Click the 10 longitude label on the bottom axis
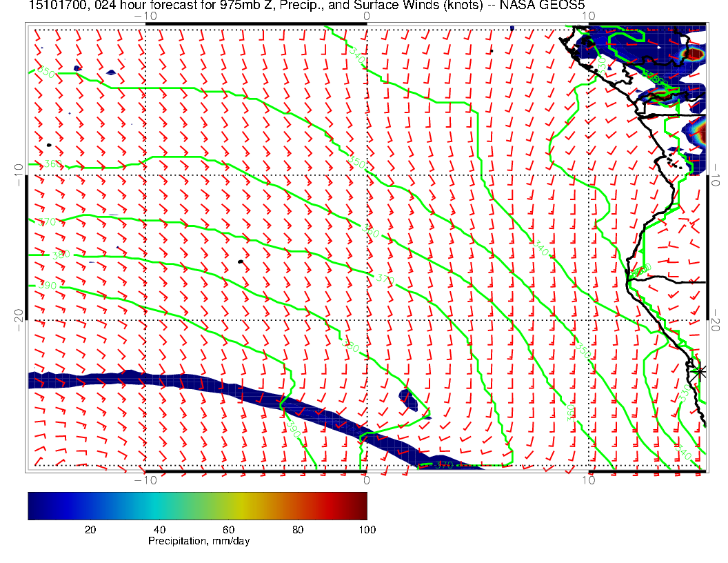The height and width of the screenshot is (563, 728). coord(589,480)
